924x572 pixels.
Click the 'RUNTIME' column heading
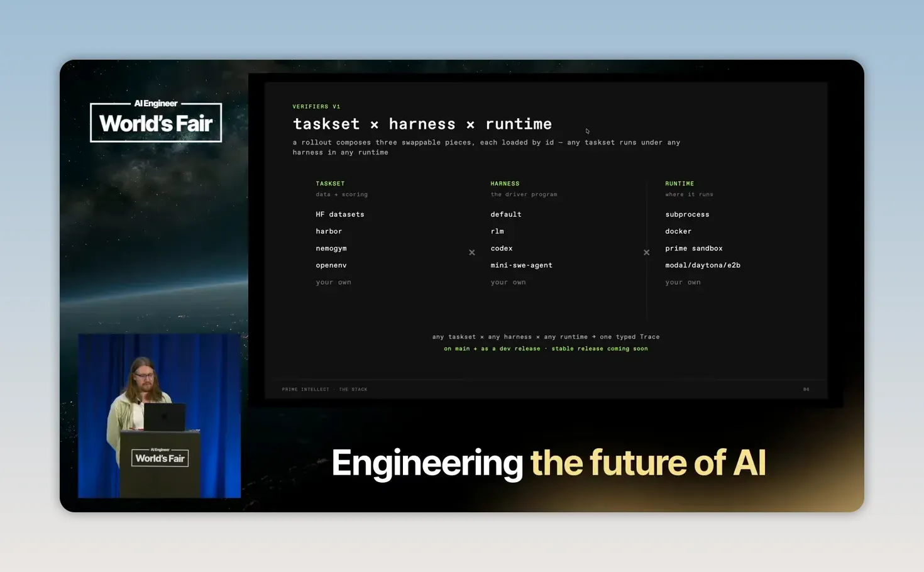(679, 184)
